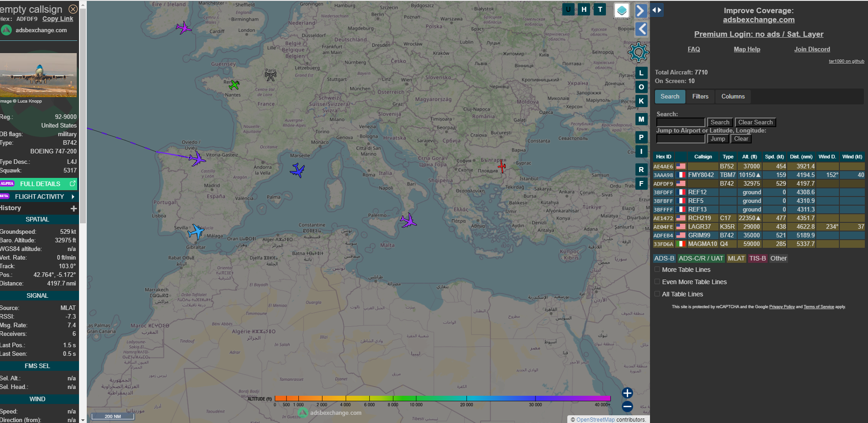
Task: Switch to the Filters tab
Action: pyautogui.click(x=700, y=96)
